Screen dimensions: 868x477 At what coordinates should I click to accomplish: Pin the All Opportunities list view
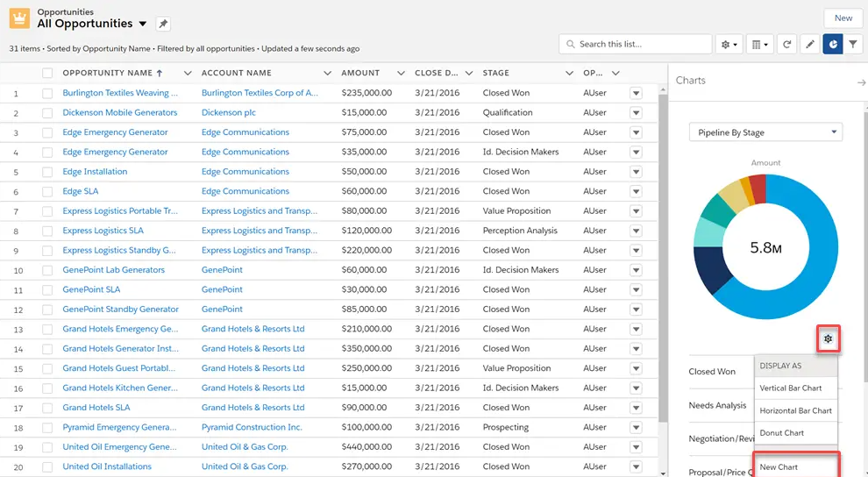[x=163, y=25]
